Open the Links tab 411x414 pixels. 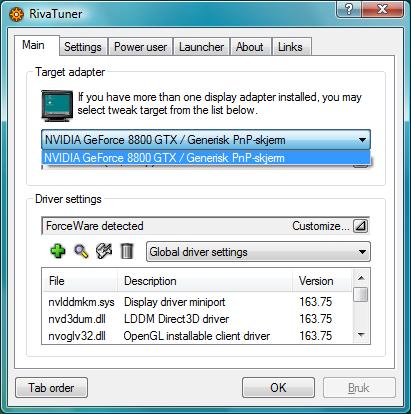pos(290,47)
